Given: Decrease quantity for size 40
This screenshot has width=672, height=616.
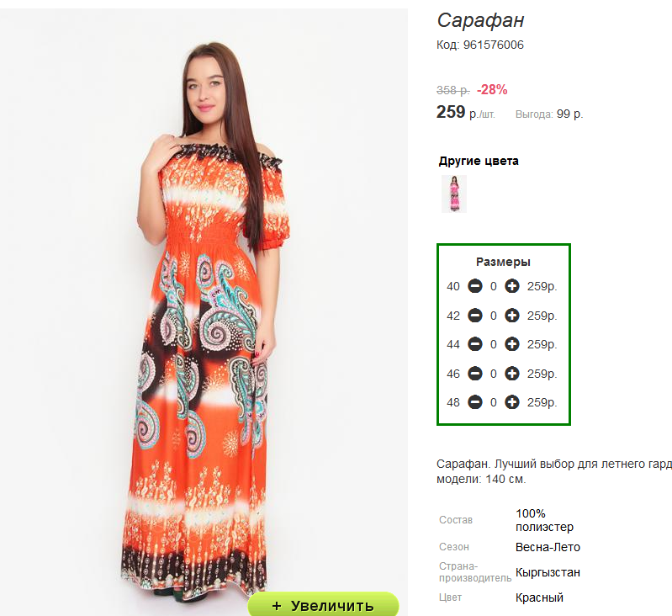Looking at the screenshot, I should pyautogui.click(x=475, y=286).
